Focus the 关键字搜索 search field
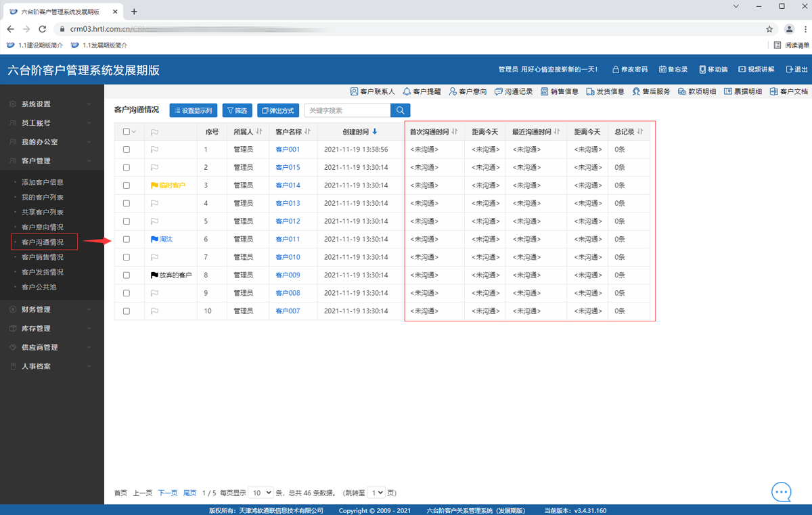The height and width of the screenshot is (515, 812). (347, 110)
